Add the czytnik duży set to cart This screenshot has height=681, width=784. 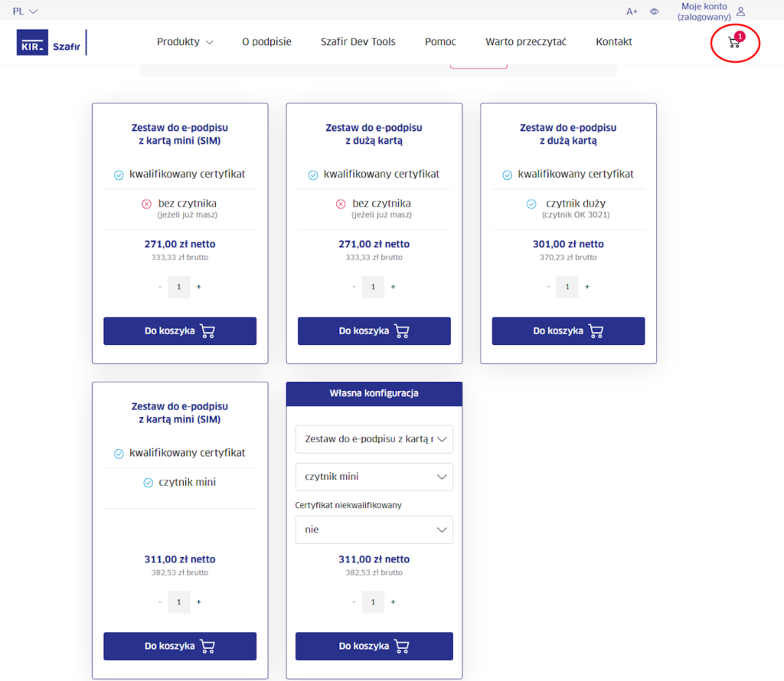tap(568, 331)
